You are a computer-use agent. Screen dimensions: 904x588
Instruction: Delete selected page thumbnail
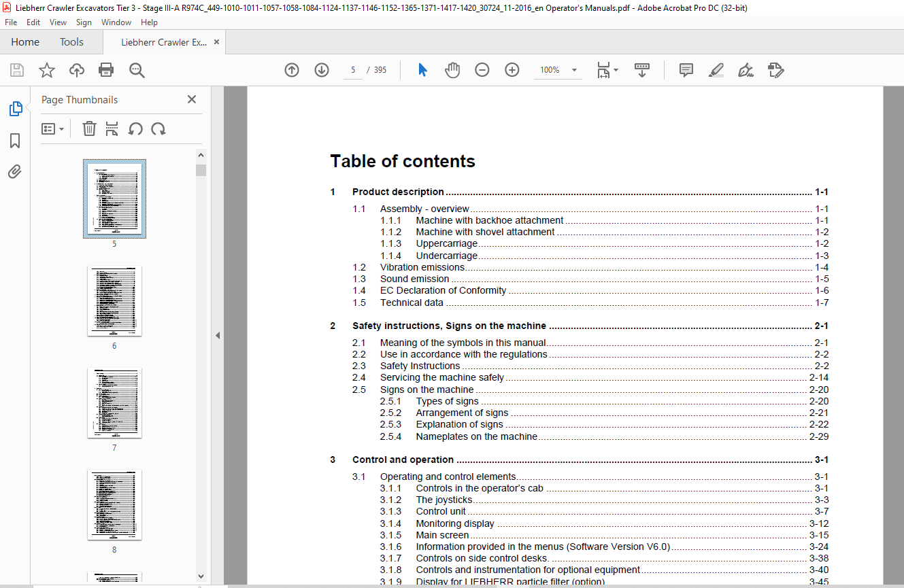(89, 128)
